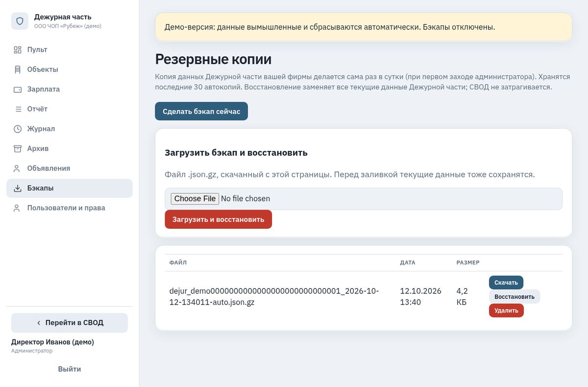Open Объявления in the sidebar
The image size is (588, 387).
tap(69, 168)
